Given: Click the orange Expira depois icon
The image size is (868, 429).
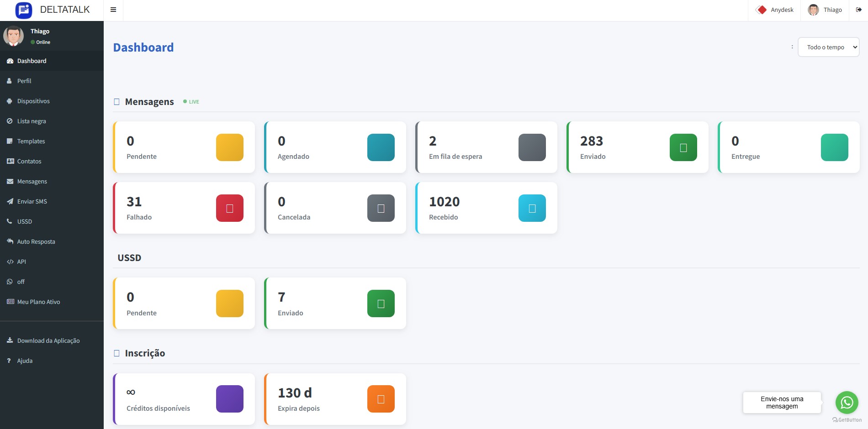Looking at the screenshot, I should tap(381, 399).
